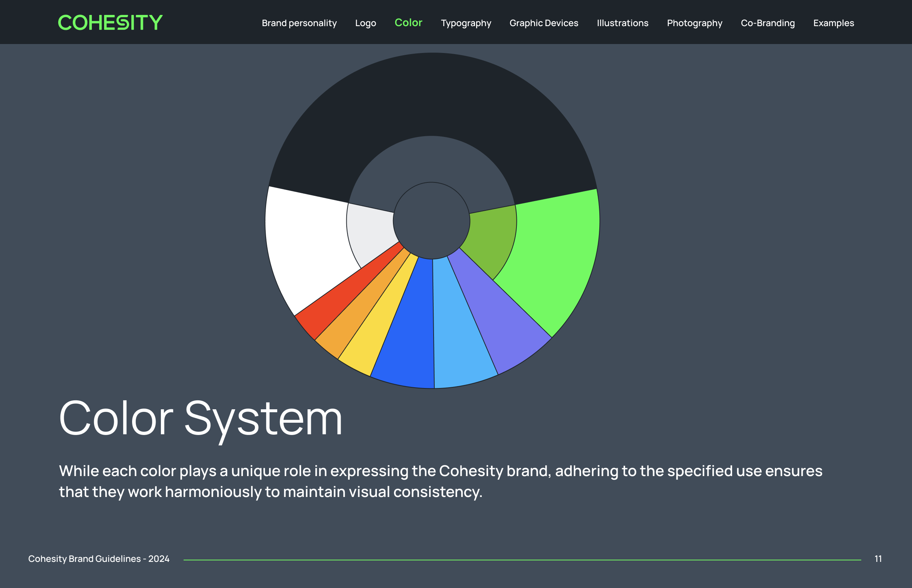
Task: Go to the Photography section
Action: tap(694, 23)
